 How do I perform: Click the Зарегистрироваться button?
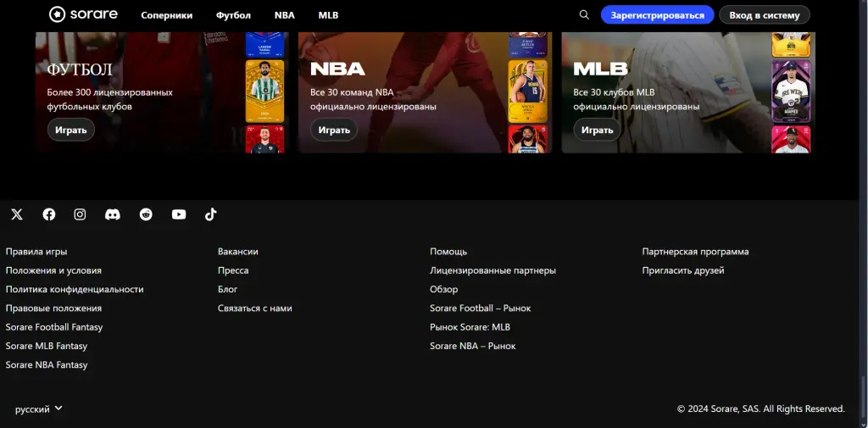(658, 15)
